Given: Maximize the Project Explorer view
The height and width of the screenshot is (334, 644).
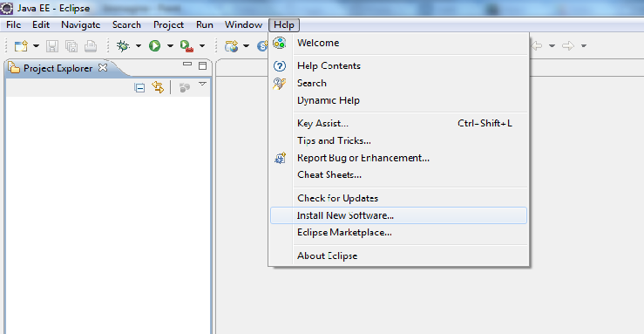Looking at the screenshot, I should (x=202, y=65).
